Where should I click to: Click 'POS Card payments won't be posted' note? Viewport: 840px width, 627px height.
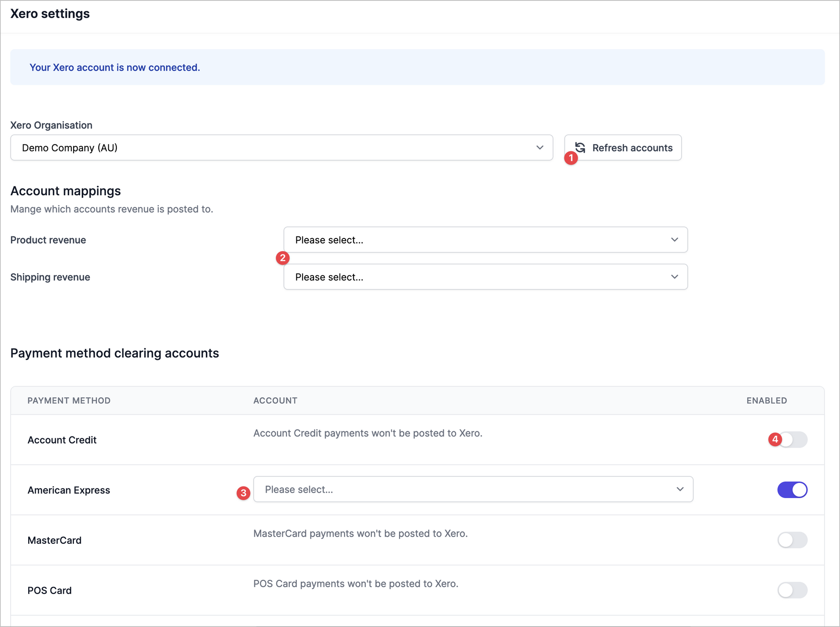point(356,584)
